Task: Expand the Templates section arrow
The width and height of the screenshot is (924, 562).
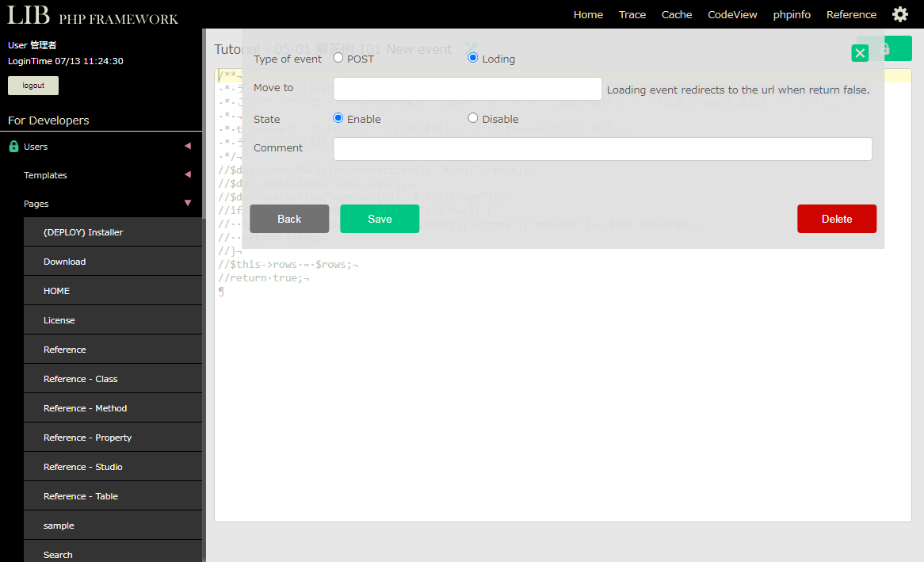Action: coord(188,174)
